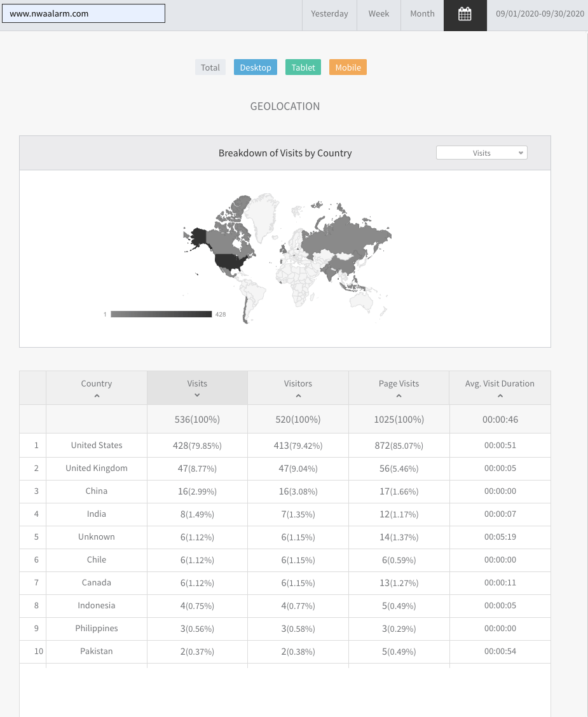Viewport: 588px width, 717px height.
Task: Click the 872(85.07%) page visits cell
Action: (399, 446)
